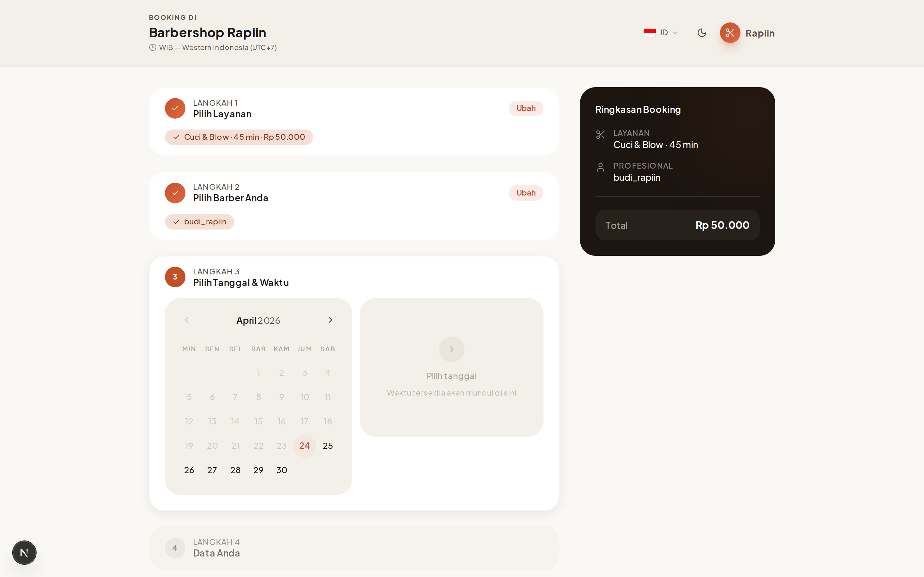Click the round arrow icon above Pilih tanggal

[451, 349]
